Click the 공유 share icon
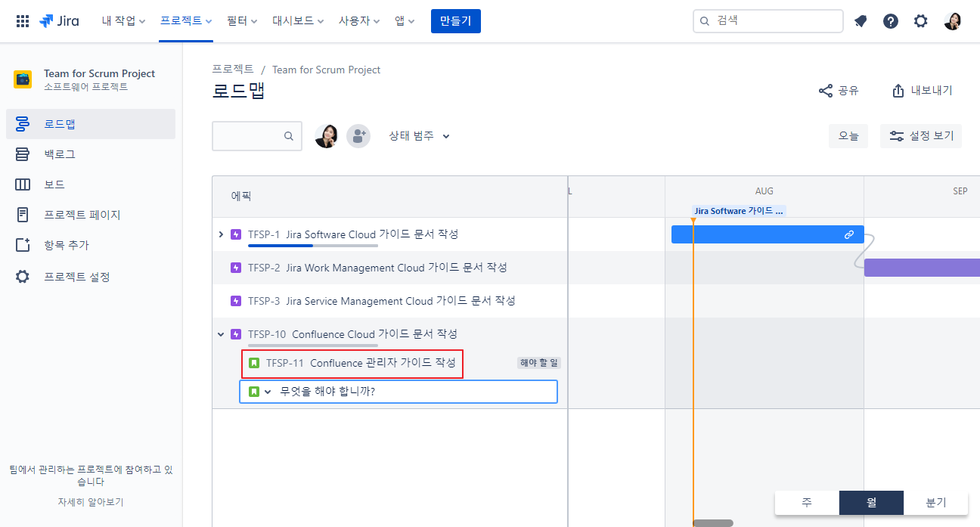Screen dimensions: 980x527 coord(826,91)
